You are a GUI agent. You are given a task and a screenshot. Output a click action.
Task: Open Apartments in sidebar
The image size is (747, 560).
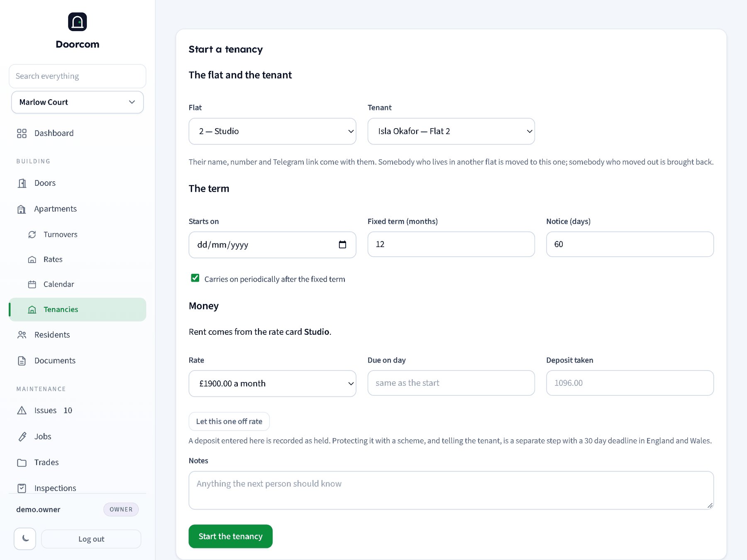77,209
